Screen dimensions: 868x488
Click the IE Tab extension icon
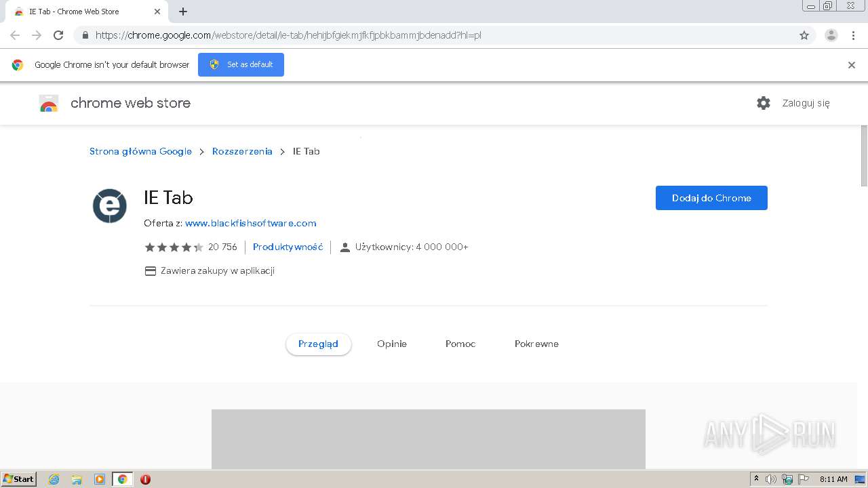(110, 206)
